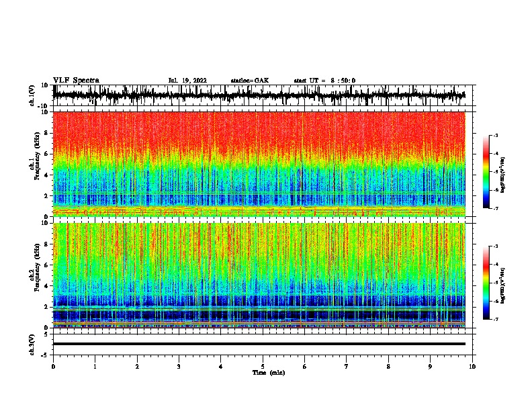This screenshot has height=411, width=532.
Task: Click the "5" tick on ch.3(V) axis
Action: tap(46, 334)
